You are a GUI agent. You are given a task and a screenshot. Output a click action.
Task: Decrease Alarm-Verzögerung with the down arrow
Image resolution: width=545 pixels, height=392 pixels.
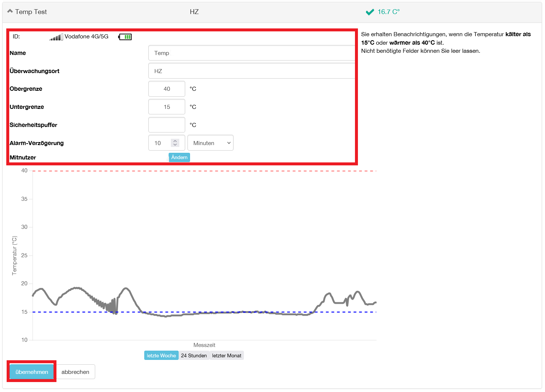pyautogui.click(x=175, y=145)
